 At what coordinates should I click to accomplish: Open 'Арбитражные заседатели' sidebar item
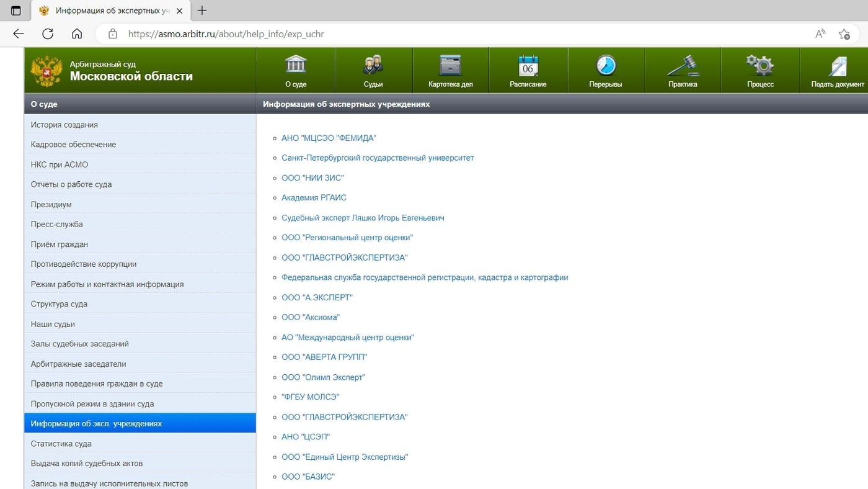pos(140,364)
